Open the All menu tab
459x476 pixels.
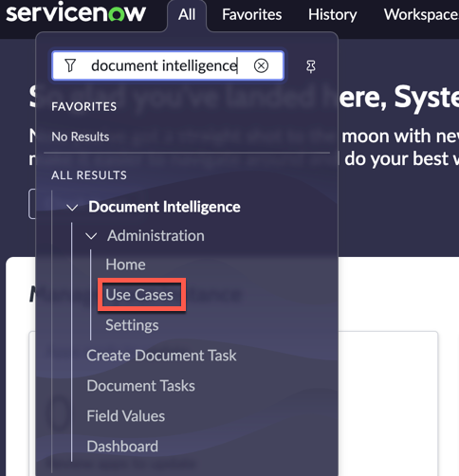pyautogui.click(x=187, y=14)
